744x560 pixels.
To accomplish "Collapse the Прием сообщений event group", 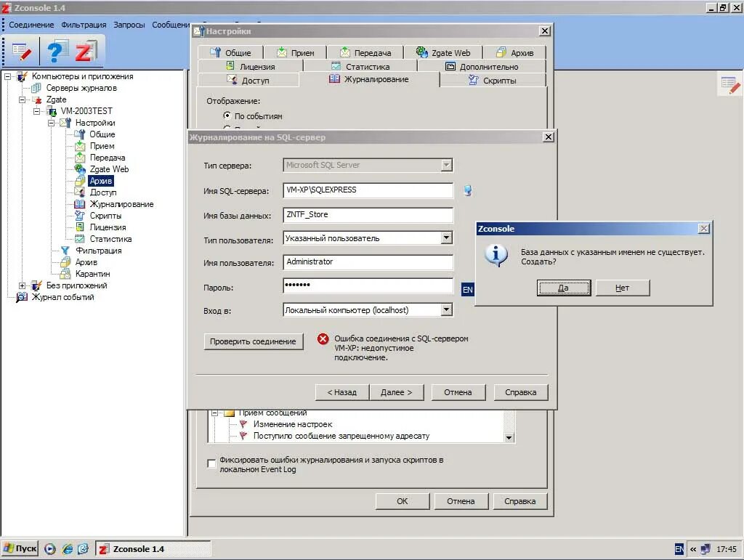I will pos(214,413).
